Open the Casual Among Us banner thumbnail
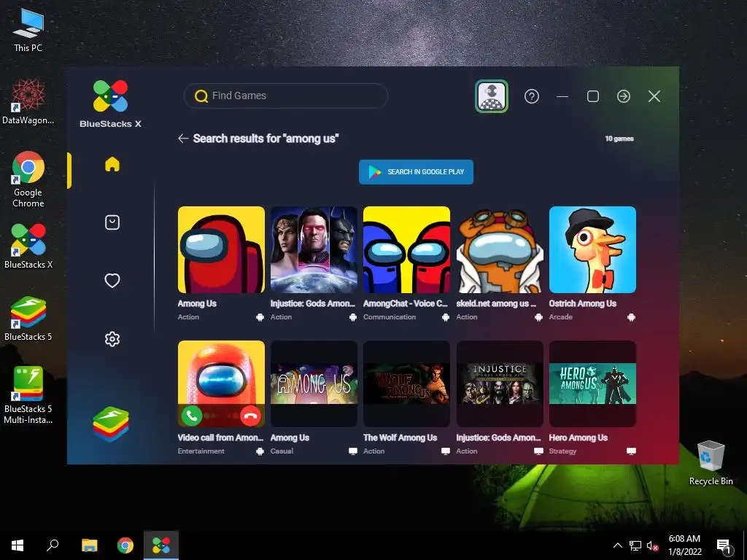747x560 pixels. tap(314, 384)
